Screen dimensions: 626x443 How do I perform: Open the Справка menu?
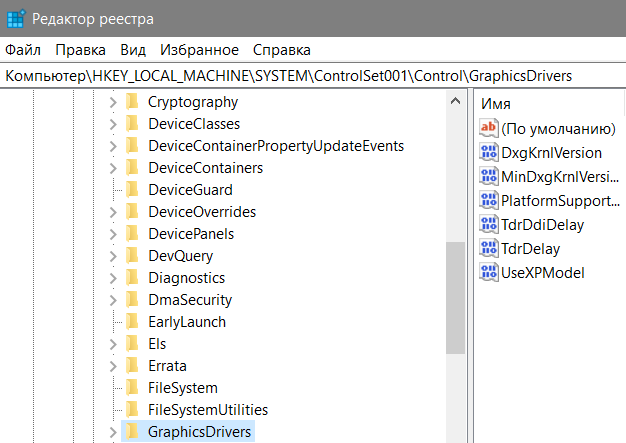coord(281,50)
